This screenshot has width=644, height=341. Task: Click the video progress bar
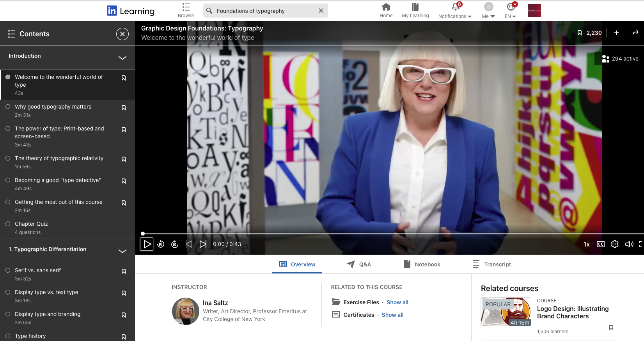[390, 234]
